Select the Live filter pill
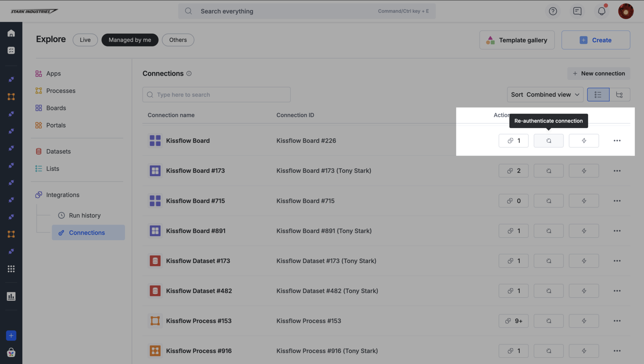Screen dimensions: 644x364 pos(85,40)
